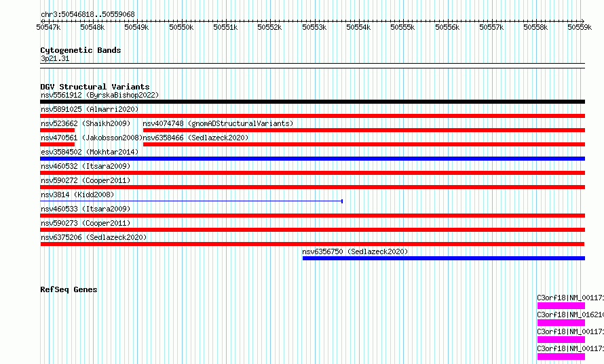Click the 50557k ruler tick label

(x=491, y=27)
